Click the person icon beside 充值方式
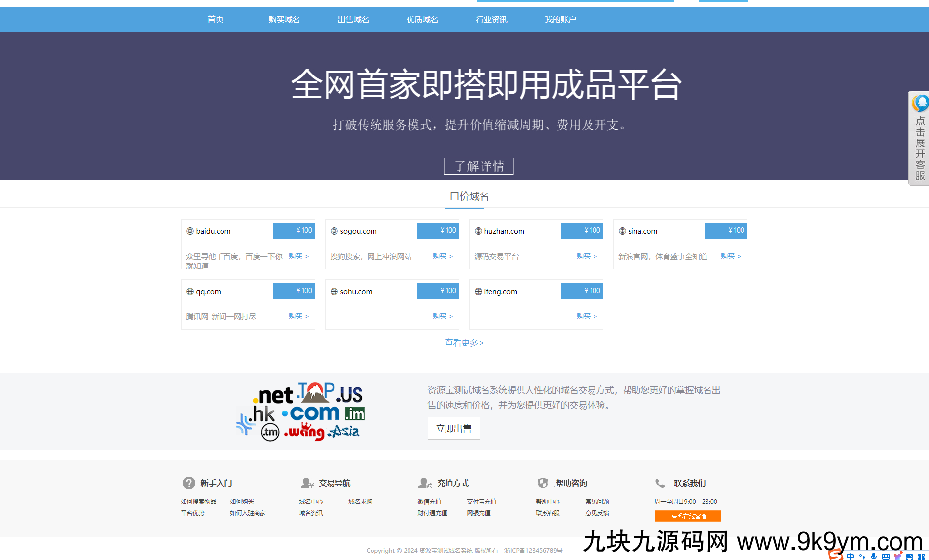929x560 pixels. pos(425,483)
